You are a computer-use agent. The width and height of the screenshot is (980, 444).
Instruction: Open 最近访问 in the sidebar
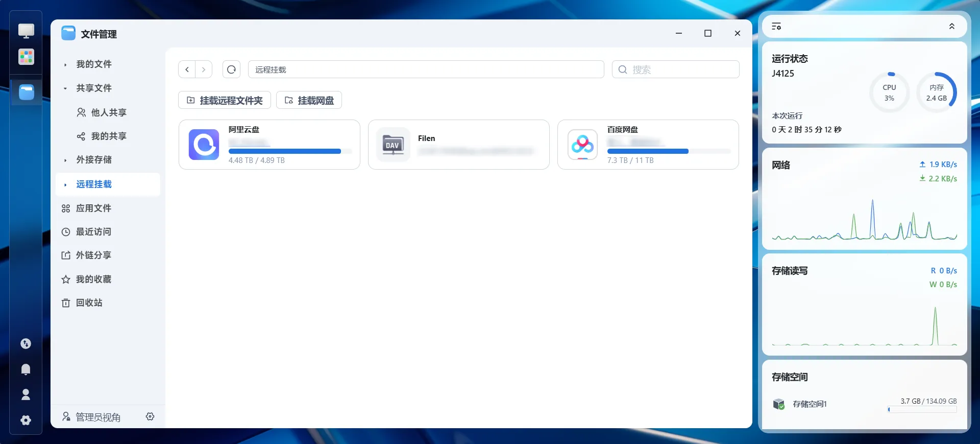pyautogui.click(x=93, y=231)
